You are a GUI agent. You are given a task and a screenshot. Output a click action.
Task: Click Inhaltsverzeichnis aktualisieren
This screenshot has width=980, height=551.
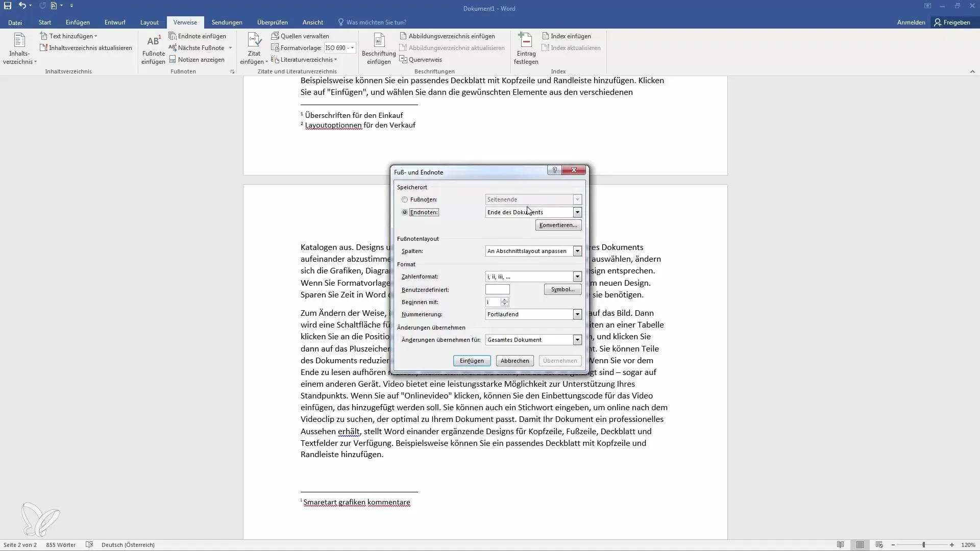86,48
